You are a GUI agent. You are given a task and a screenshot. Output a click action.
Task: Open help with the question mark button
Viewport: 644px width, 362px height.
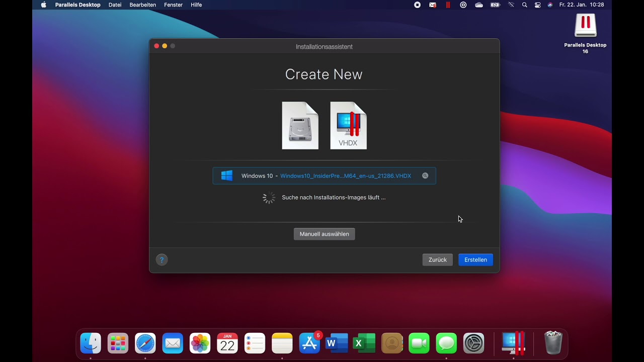(x=162, y=260)
